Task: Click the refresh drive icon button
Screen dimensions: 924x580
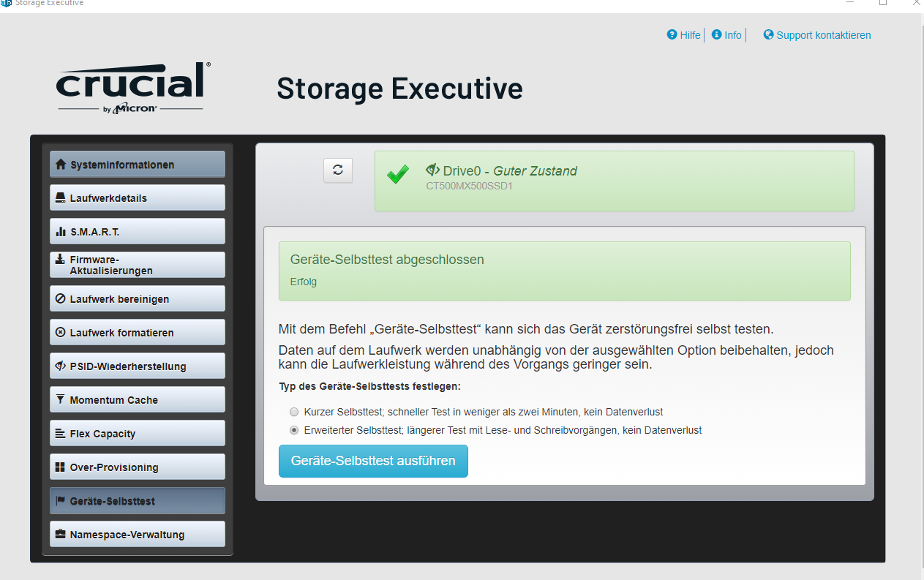Action: click(338, 170)
